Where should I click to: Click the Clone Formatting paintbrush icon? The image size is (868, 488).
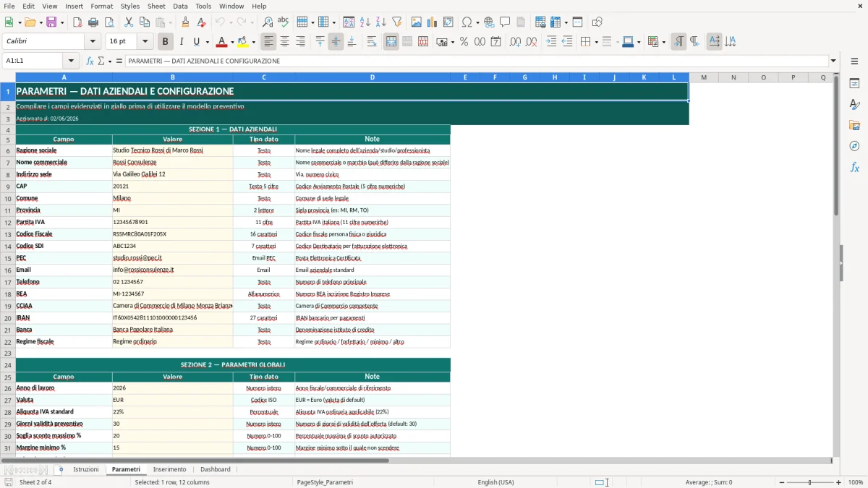[x=186, y=22]
